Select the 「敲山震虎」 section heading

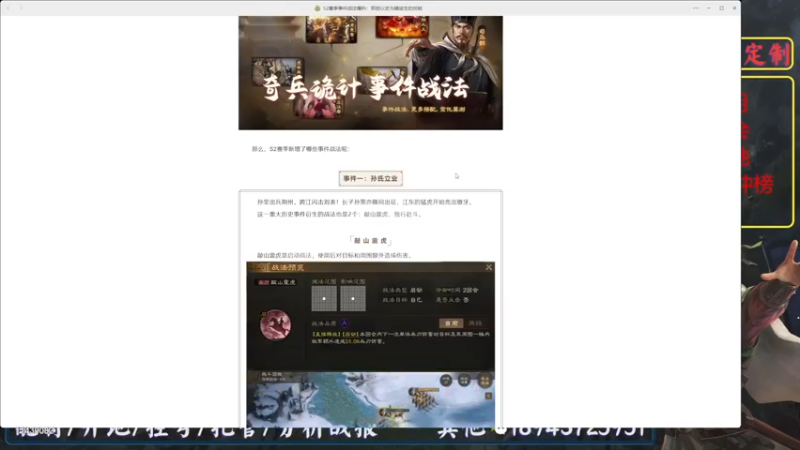pos(370,241)
